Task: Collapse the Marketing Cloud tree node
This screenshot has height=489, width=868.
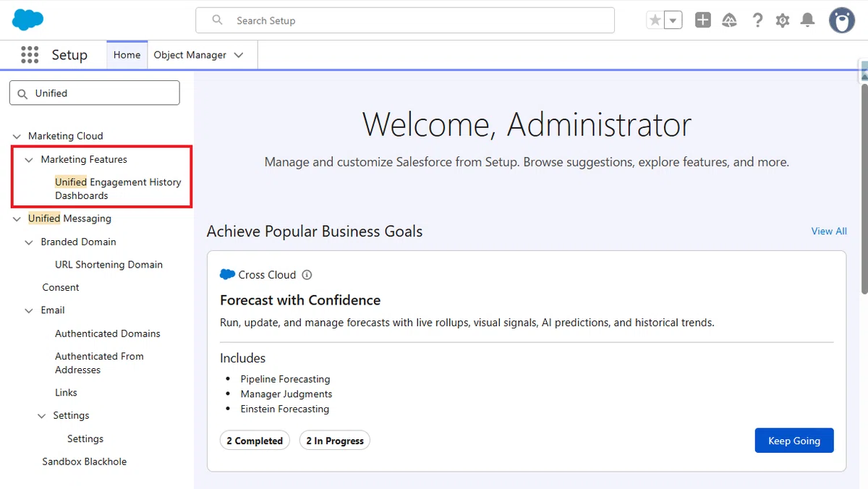Action: [17, 136]
